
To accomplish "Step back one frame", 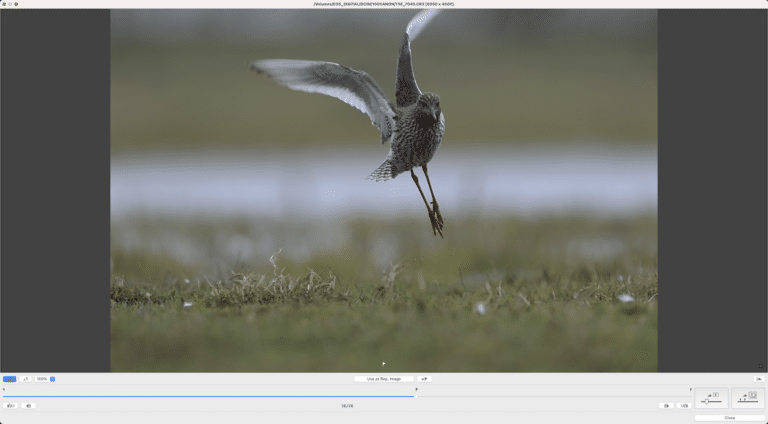I will pyautogui.click(x=29, y=406).
